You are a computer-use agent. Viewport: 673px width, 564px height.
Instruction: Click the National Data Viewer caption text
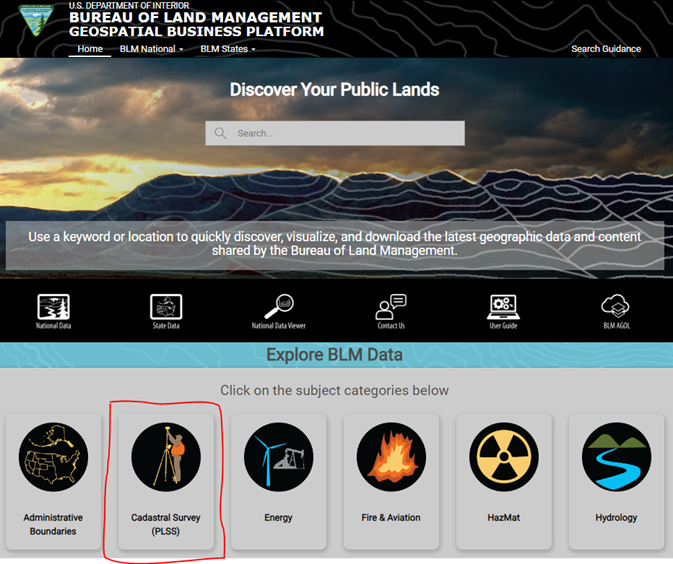[279, 326]
